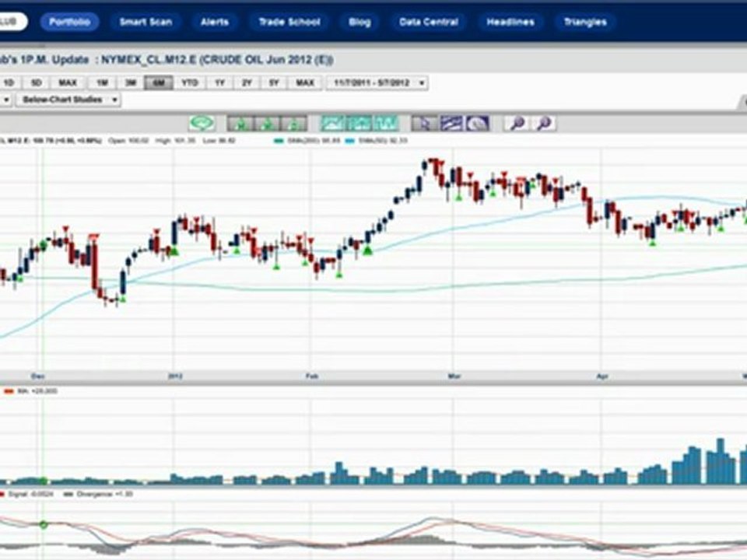Click the '2012' time axis label
This screenshot has width=747, height=560.
click(175, 376)
